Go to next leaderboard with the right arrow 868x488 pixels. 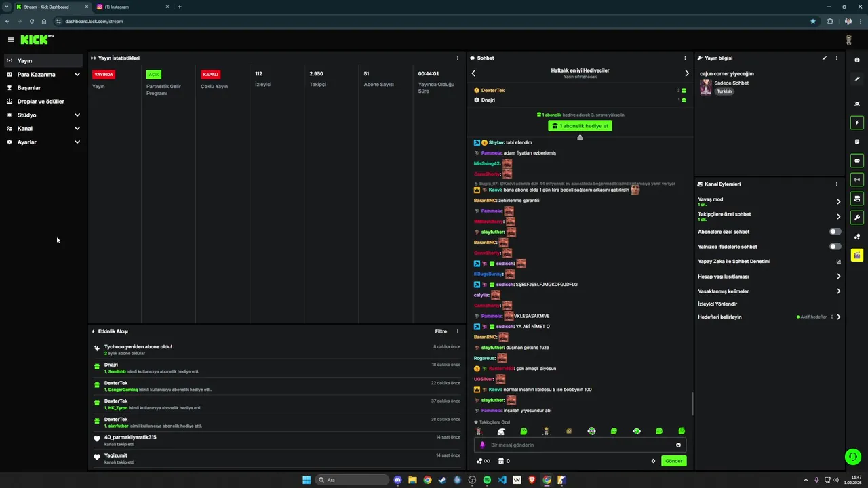[686, 73]
